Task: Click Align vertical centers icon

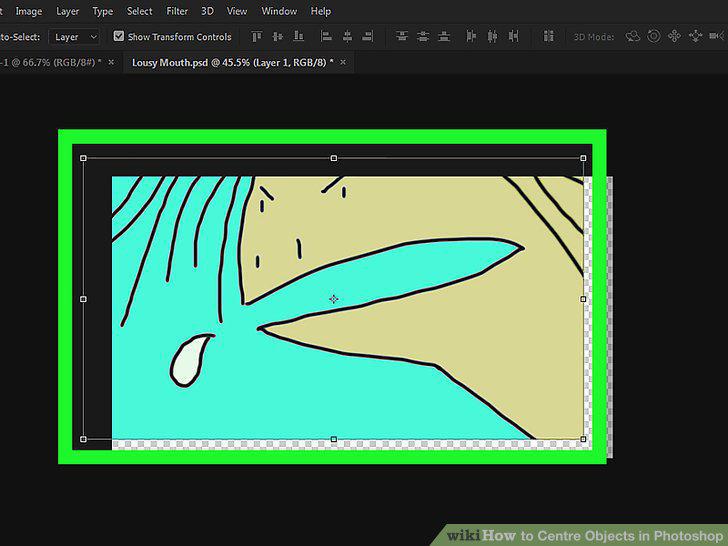Action: pyautogui.click(x=278, y=36)
